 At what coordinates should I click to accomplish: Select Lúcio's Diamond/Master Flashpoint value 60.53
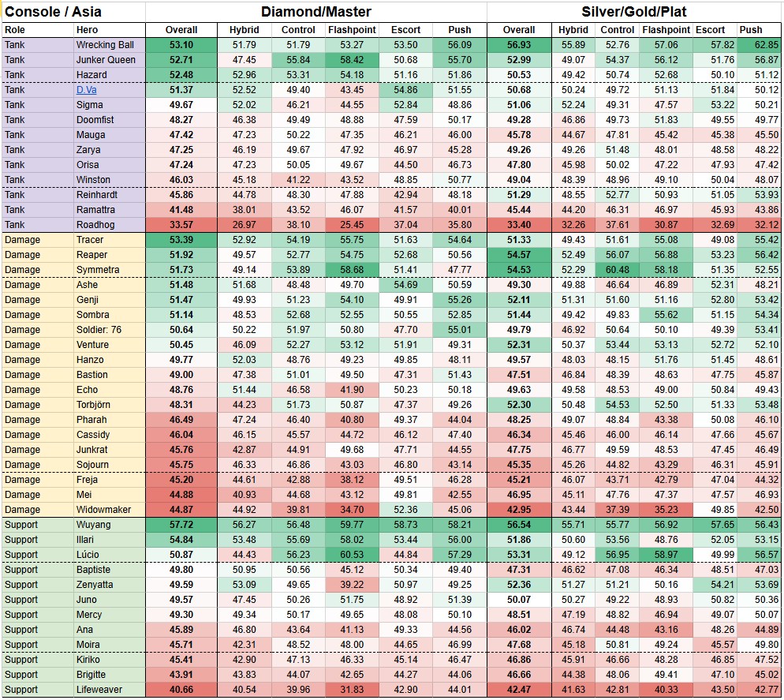[352, 555]
